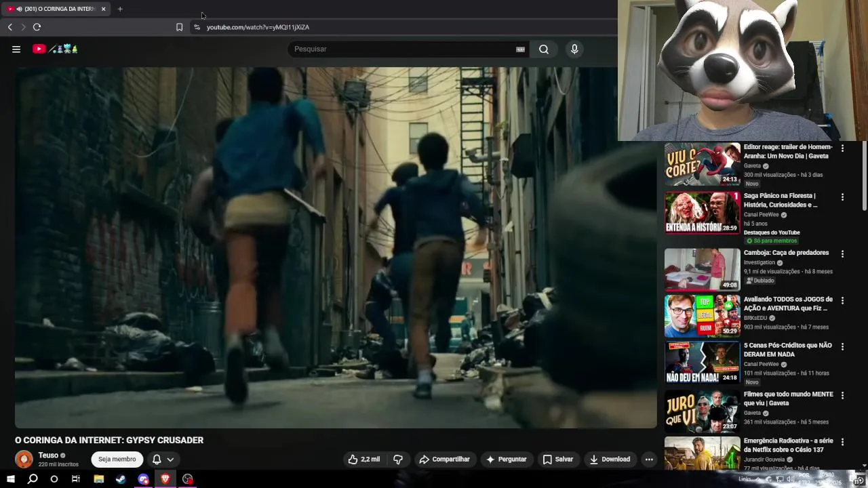The image size is (868, 488).
Task: Click Perguntar button
Action: 506,460
